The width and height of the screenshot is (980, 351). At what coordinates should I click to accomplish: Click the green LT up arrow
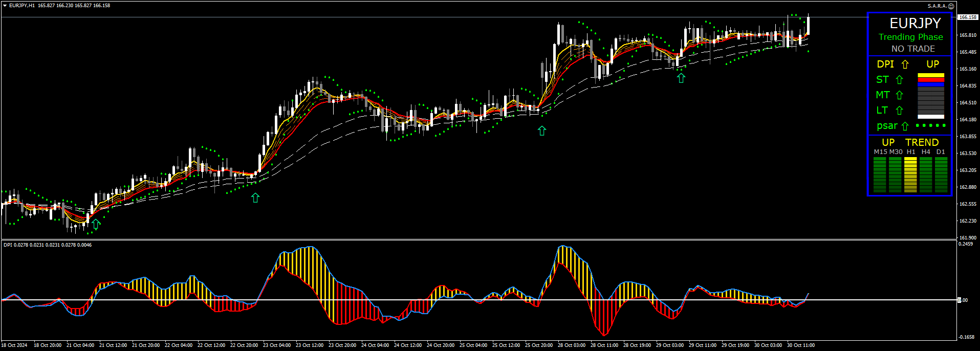(899, 111)
